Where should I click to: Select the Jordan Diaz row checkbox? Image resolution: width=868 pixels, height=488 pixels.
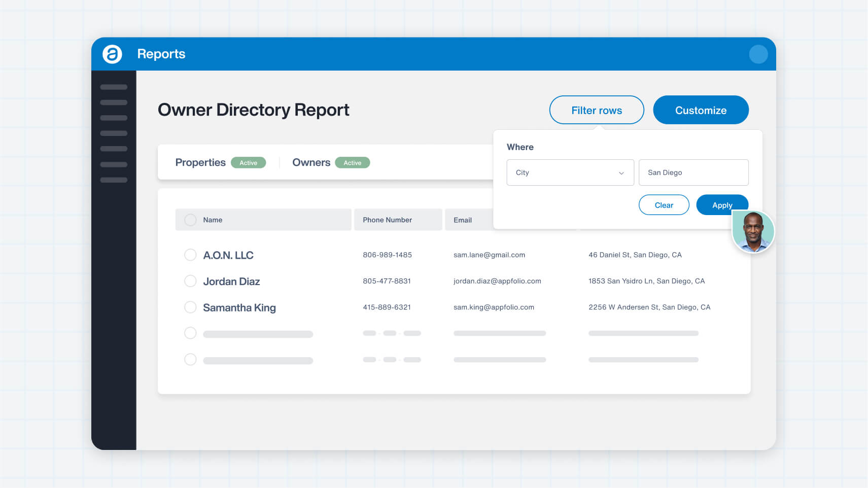[190, 281]
